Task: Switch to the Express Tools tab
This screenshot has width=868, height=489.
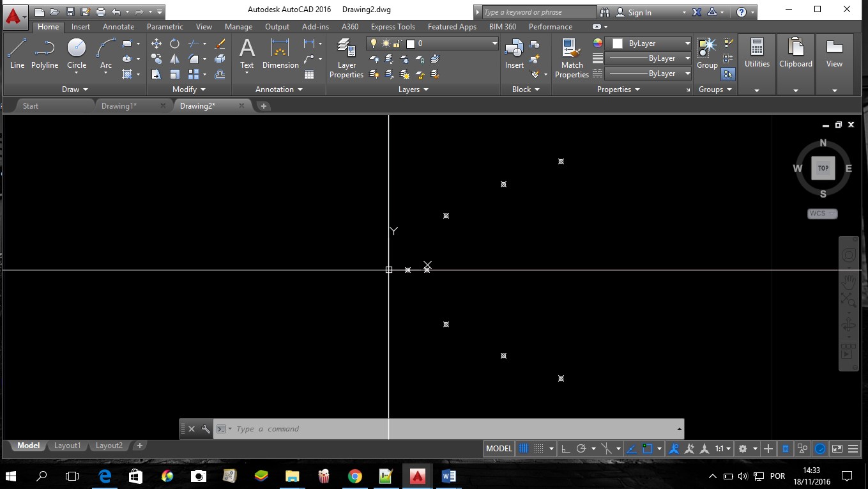Action: click(x=393, y=27)
